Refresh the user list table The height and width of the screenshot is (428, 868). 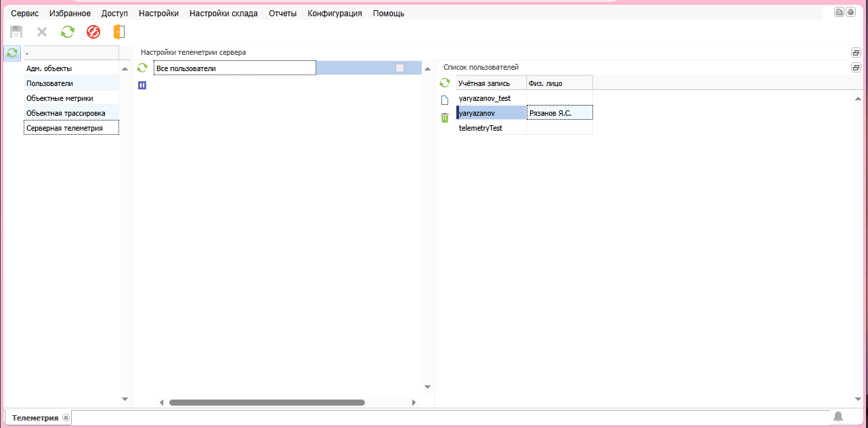click(445, 83)
